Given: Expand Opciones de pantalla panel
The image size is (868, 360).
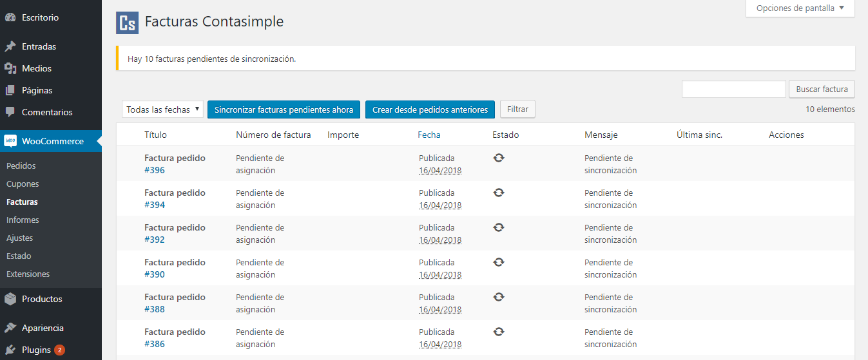Looking at the screenshot, I should (x=800, y=8).
